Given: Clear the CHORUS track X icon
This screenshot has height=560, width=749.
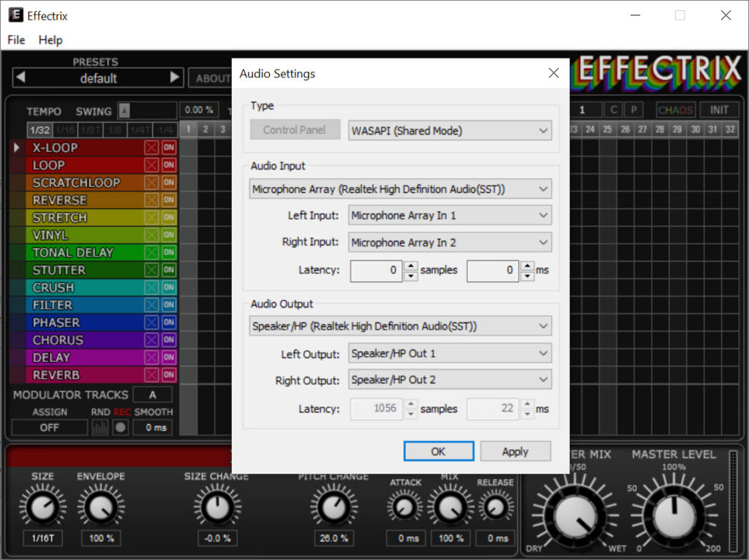Looking at the screenshot, I should click(x=151, y=340).
